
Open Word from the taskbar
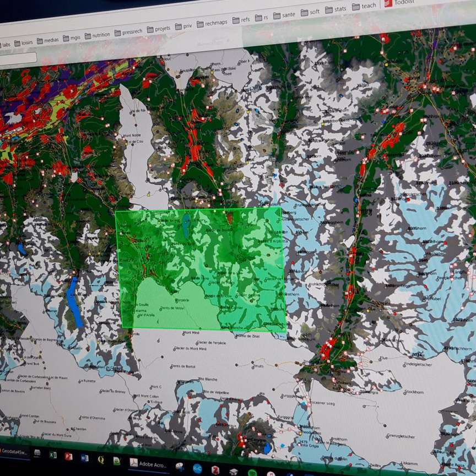point(84,458)
